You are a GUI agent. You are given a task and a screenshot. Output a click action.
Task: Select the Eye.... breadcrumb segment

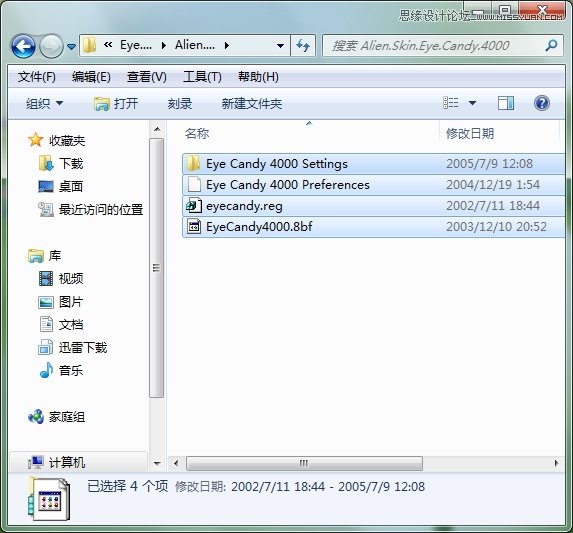point(136,45)
